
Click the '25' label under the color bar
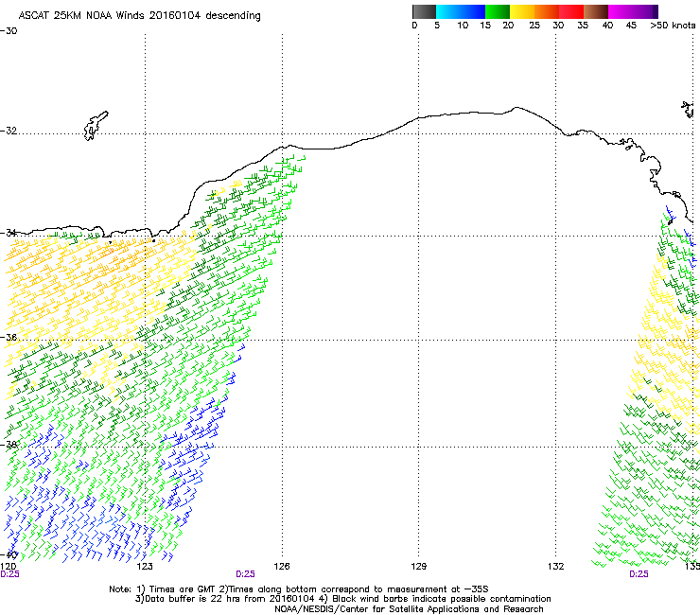[x=534, y=26]
